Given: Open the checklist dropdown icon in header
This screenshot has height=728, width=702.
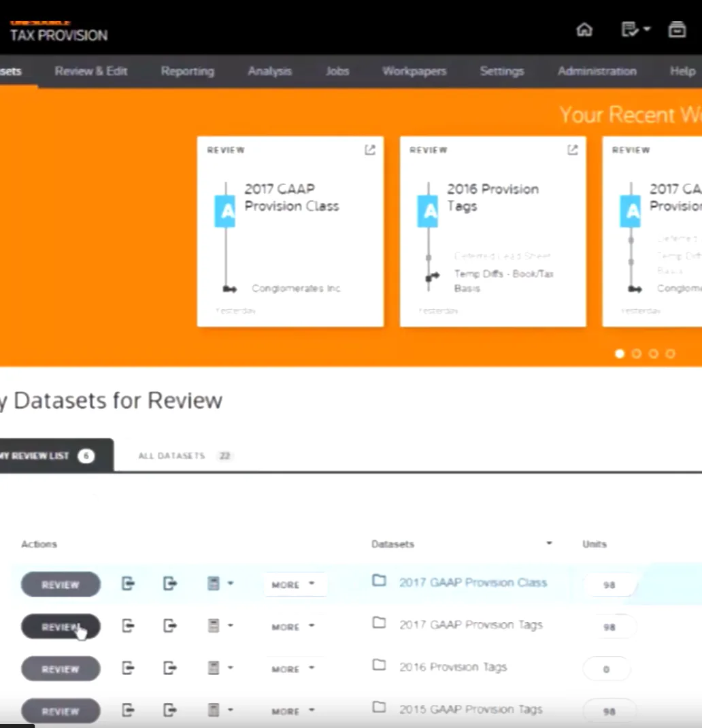Looking at the screenshot, I should pyautogui.click(x=635, y=29).
